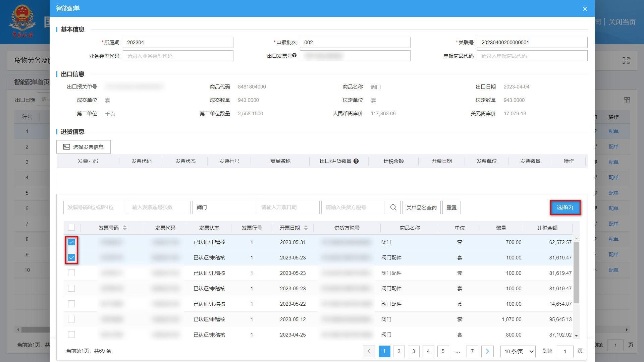This screenshot has height=362, width=644.
Task: Confirm selection with the 选择(2) button
Action: (x=565, y=207)
